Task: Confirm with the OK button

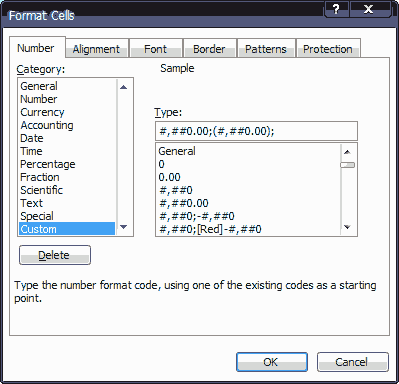Action: tap(272, 362)
